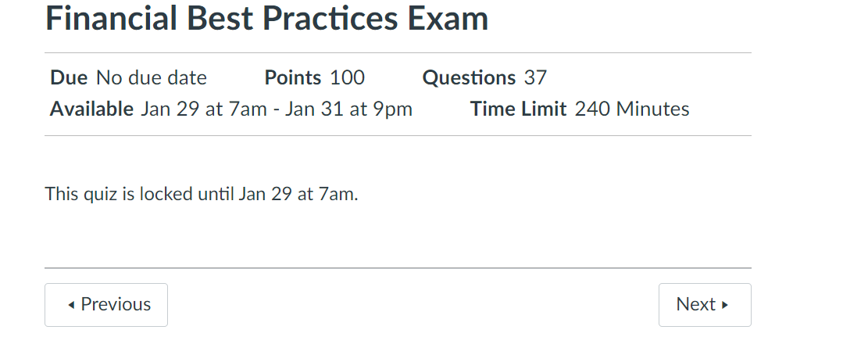
Task: Click the quiz locked message text
Action: point(202,193)
